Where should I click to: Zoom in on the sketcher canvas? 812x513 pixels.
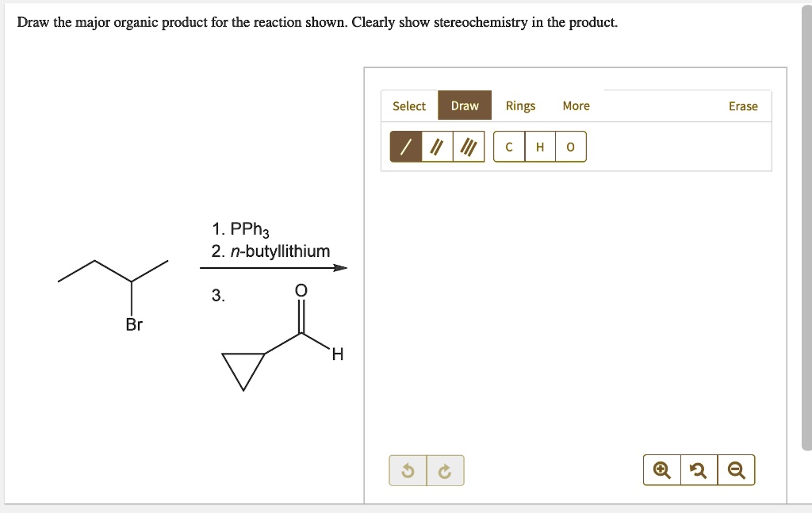pyautogui.click(x=661, y=469)
